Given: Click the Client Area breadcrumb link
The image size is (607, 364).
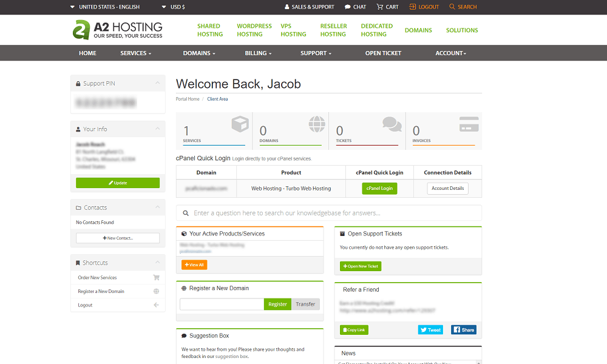Looking at the screenshot, I should pyautogui.click(x=217, y=99).
